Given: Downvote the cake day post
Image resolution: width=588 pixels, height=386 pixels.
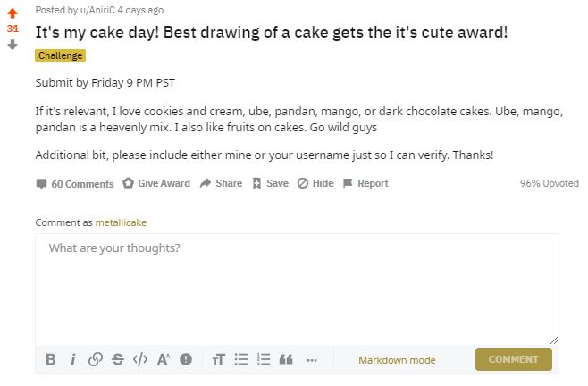Looking at the screenshot, I should (13, 45).
